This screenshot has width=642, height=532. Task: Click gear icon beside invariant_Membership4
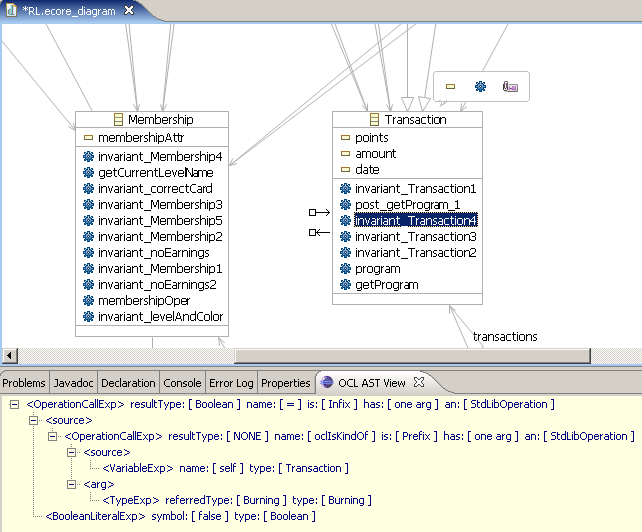click(88, 156)
